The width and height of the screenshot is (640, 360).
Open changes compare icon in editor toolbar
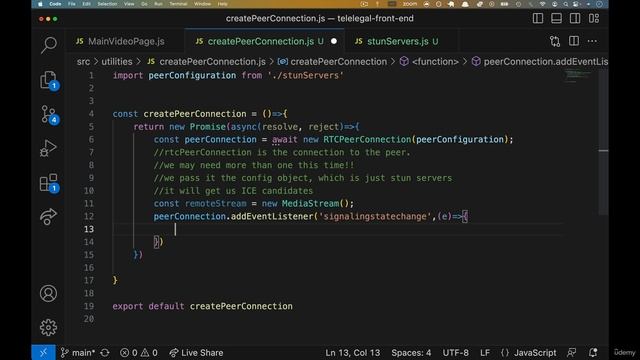point(555,41)
